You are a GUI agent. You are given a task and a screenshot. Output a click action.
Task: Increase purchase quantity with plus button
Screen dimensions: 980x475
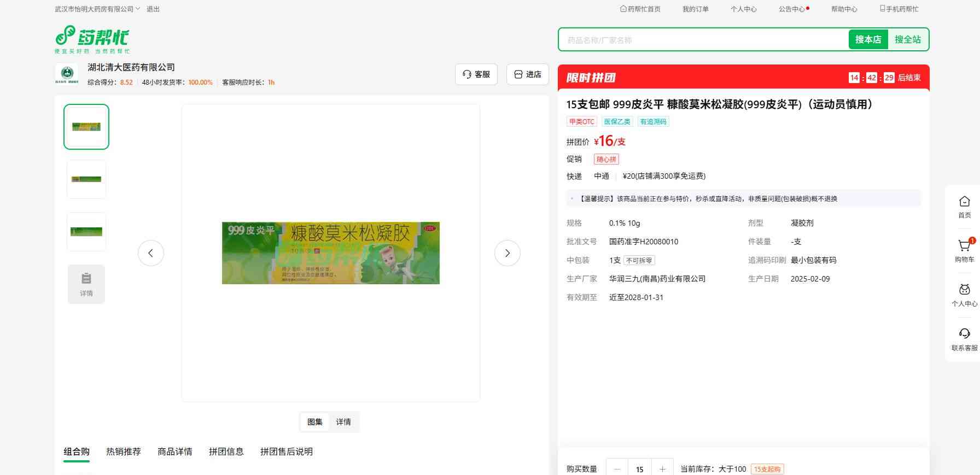[x=662, y=469]
